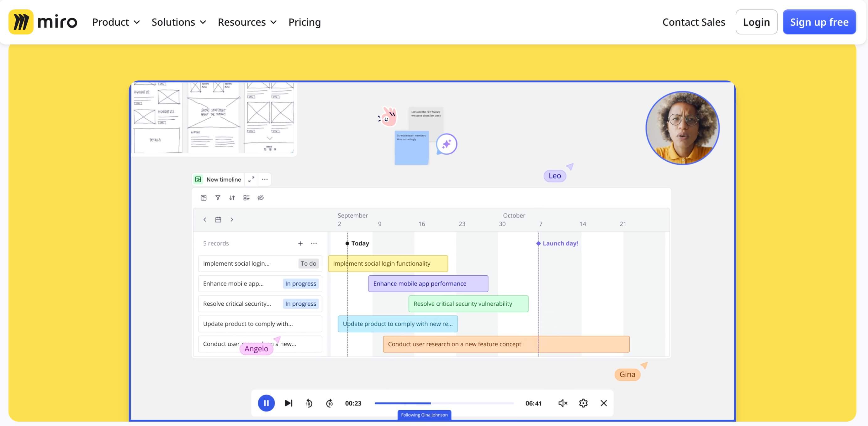Click Following Gina Johnson badge

(424, 415)
